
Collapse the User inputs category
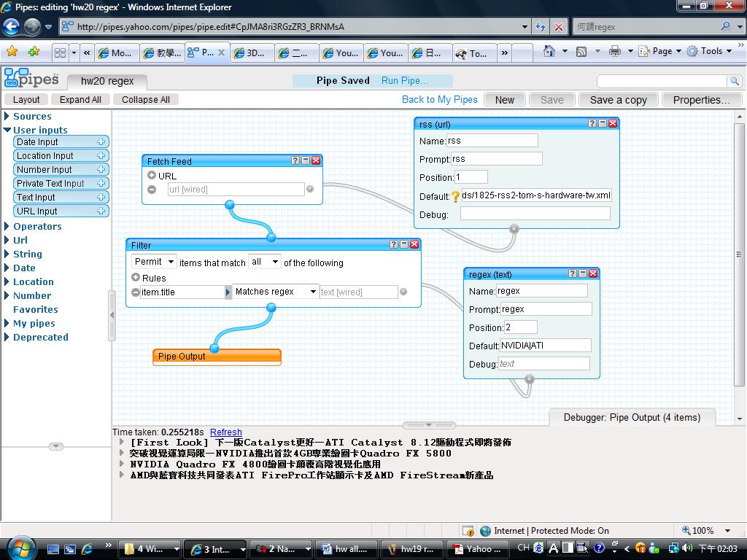point(7,130)
